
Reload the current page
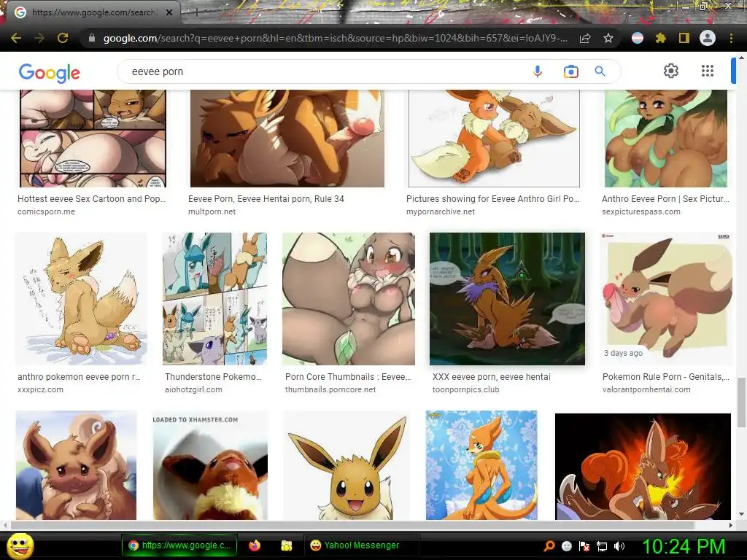63,38
